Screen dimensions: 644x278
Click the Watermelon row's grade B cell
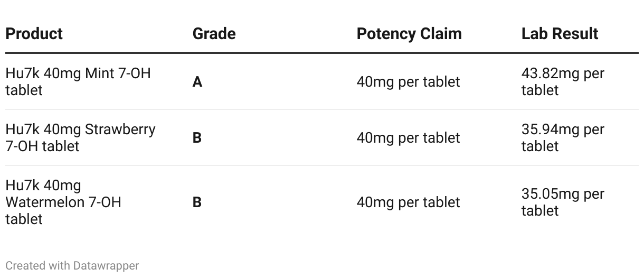click(197, 202)
